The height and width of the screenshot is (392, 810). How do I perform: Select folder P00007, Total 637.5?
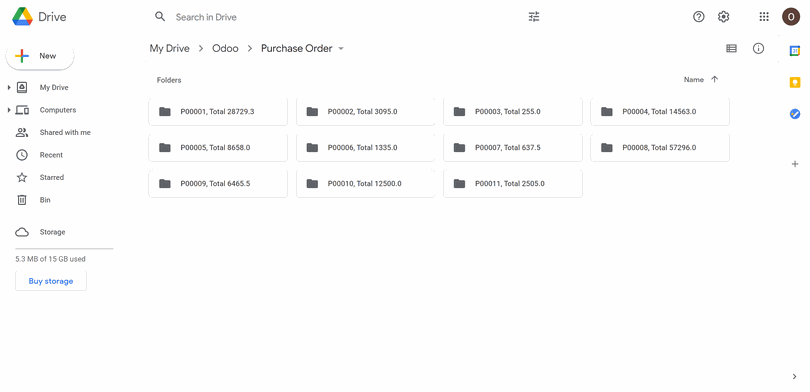pyautogui.click(x=513, y=148)
